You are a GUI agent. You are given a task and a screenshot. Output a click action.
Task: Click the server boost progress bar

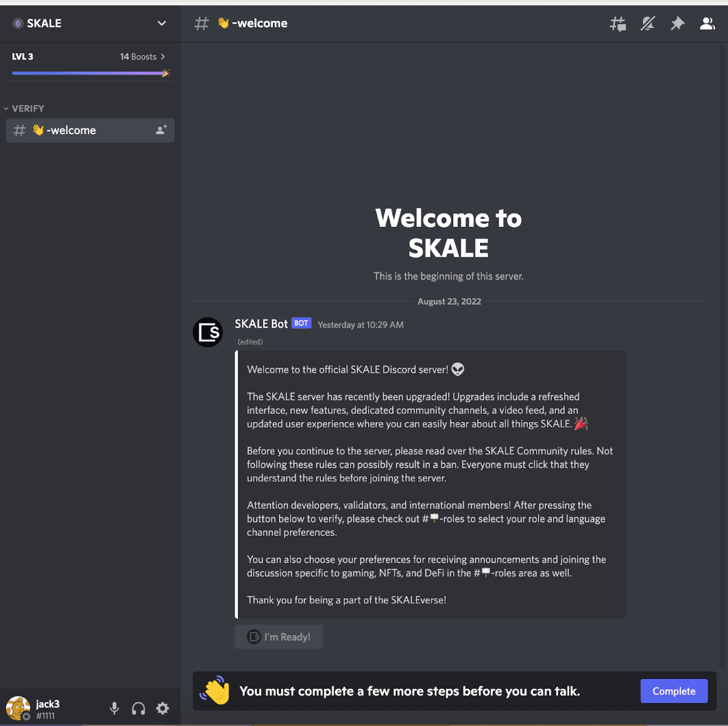(87, 73)
